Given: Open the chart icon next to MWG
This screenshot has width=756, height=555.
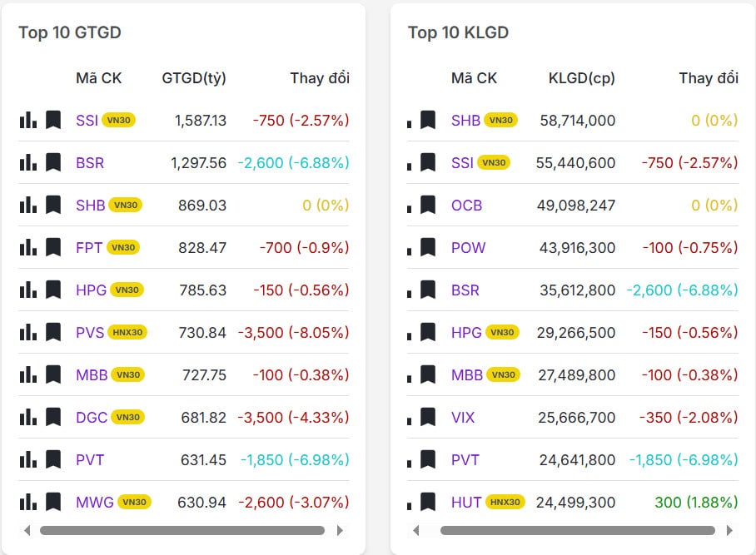Looking at the screenshot, I should pyautogui.click(x=27, y=502).
